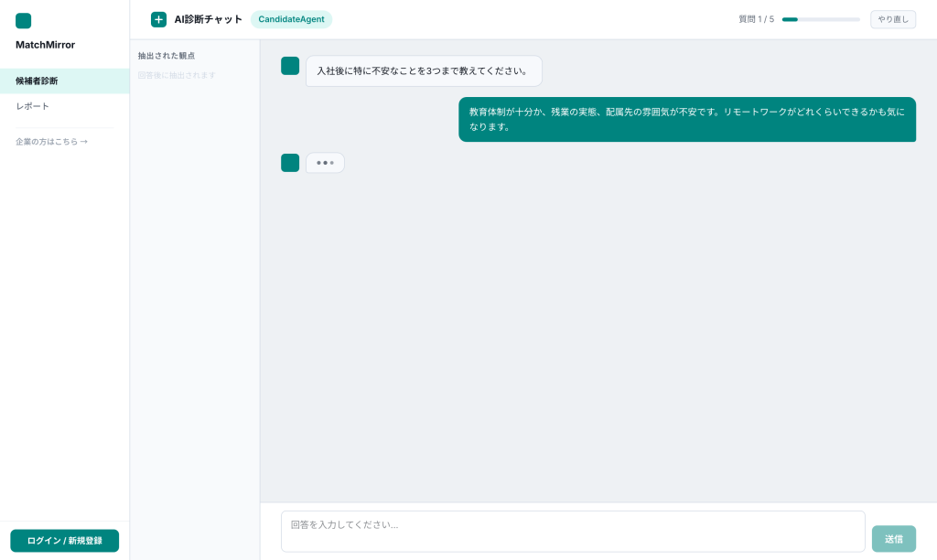
Task: Open the レポート sidebar item
Action: click(x=65, y=106)
